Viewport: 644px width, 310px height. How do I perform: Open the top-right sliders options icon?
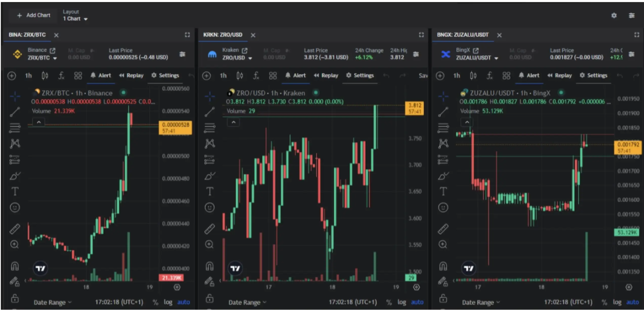(x=631, y=16)
